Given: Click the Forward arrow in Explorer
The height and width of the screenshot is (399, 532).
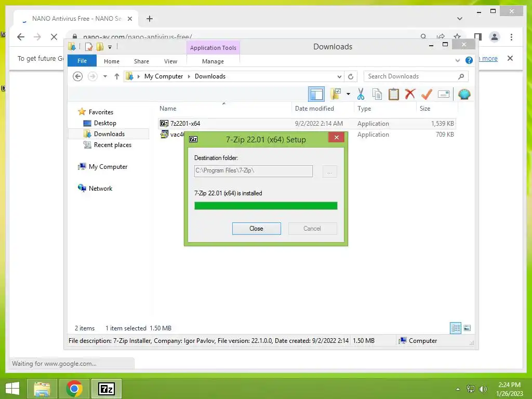Looking at the screenshot, I should (92, 76).
